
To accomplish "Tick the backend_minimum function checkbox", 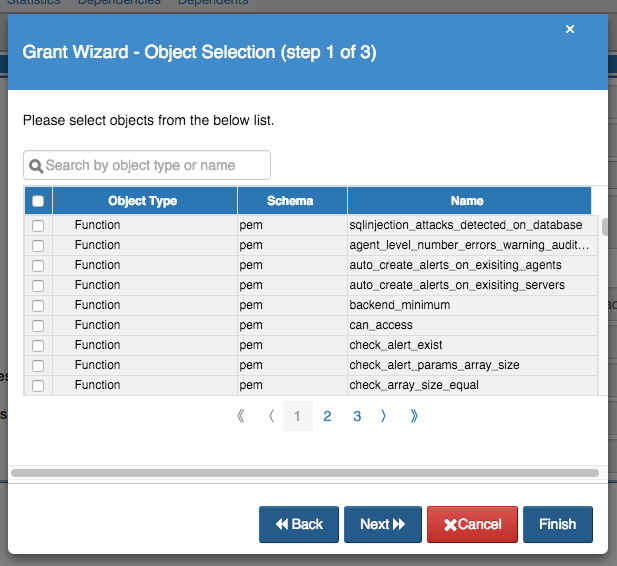I will pos(38,306).
